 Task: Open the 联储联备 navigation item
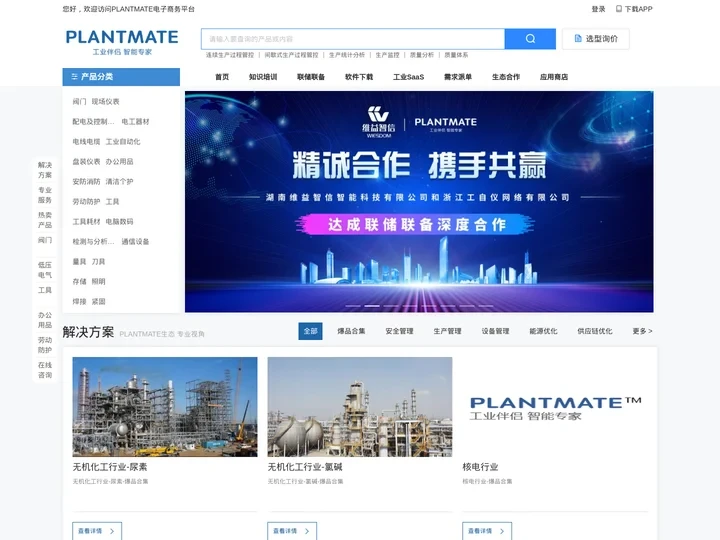point(311,77)
